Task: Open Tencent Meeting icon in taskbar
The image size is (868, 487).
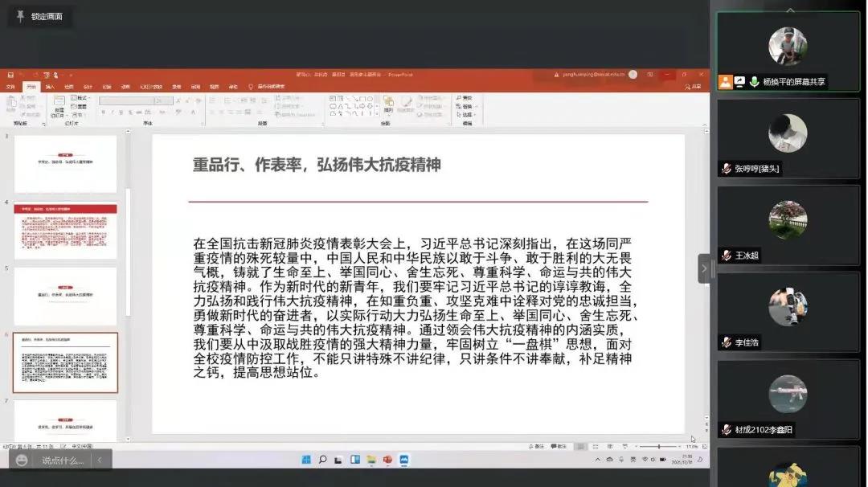Action: pyautogui.click(x=404, y=460)
